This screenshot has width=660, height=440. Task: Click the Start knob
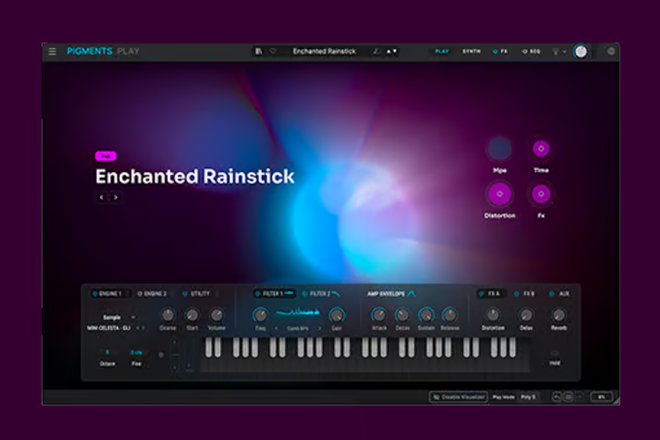pyautogui.click(x=192, y=315)
